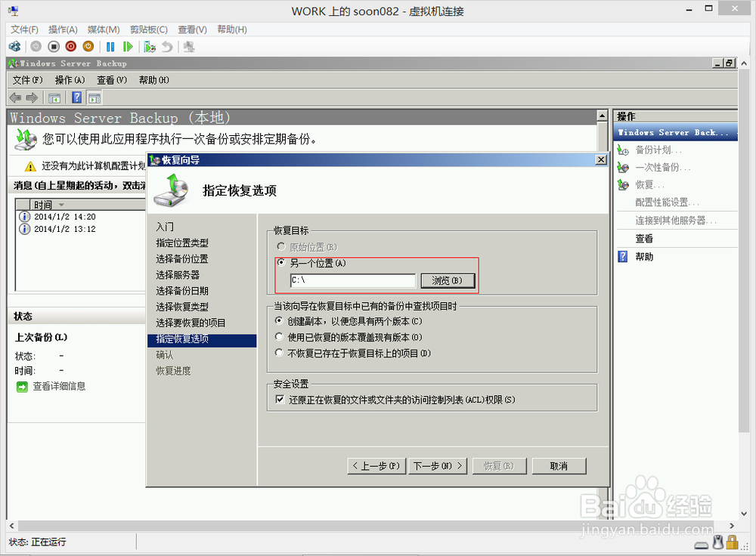Click the info icon for 2014/1/2 14:20
This screenshot has width=756, height=556.
click(24, 217)
